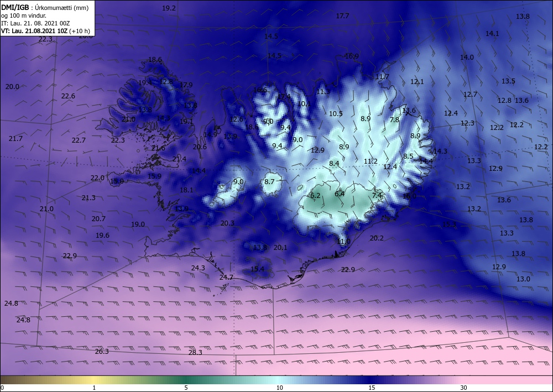Pick the 12.1 reading on the map
The width and height of the screenshot is (553, 392).
(x=417, y=81)
